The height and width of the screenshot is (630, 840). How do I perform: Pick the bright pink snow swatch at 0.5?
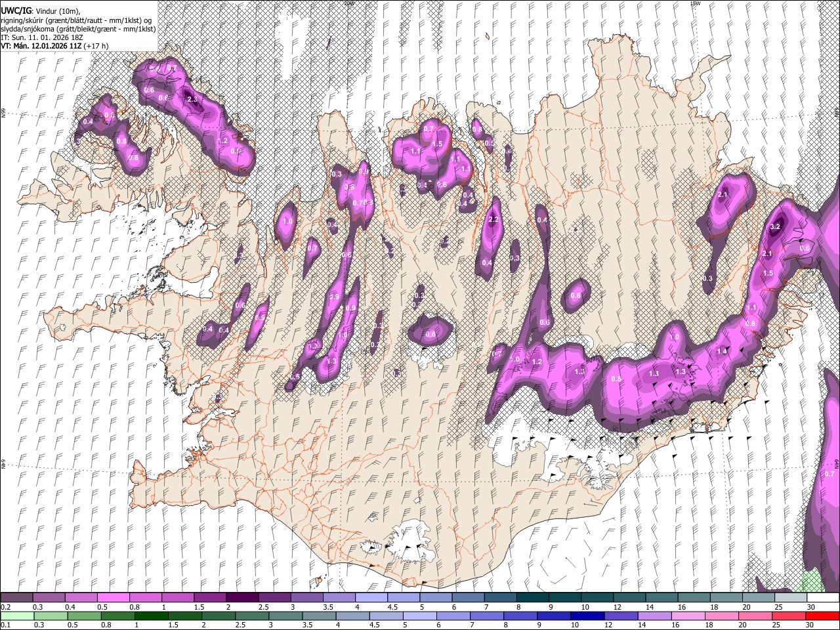tap(113, 598)
